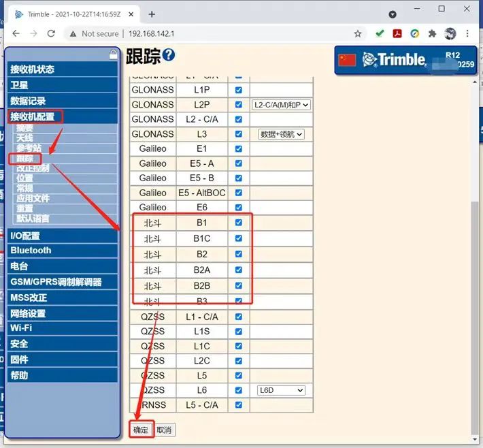The width and height of the screenshot is (483, 448).
Task: Click the round dark profile indicator near tabs
Action: coord(393,14)
